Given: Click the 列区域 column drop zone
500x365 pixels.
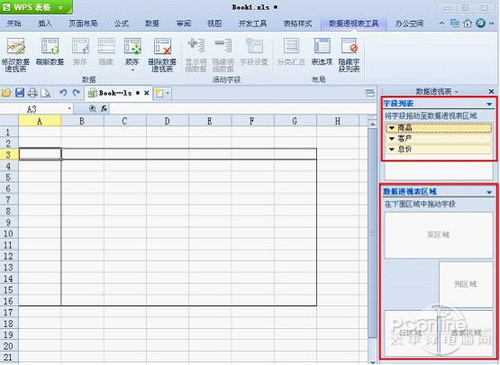Looking at the screenshot, I should pos(466,284).
